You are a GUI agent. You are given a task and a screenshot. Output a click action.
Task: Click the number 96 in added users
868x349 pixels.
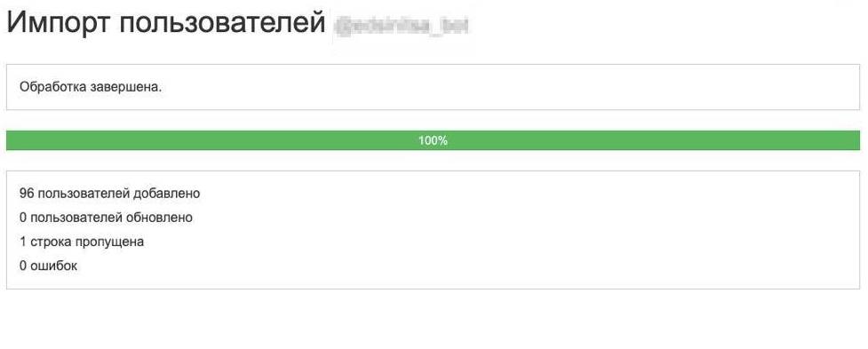[27, 194]
